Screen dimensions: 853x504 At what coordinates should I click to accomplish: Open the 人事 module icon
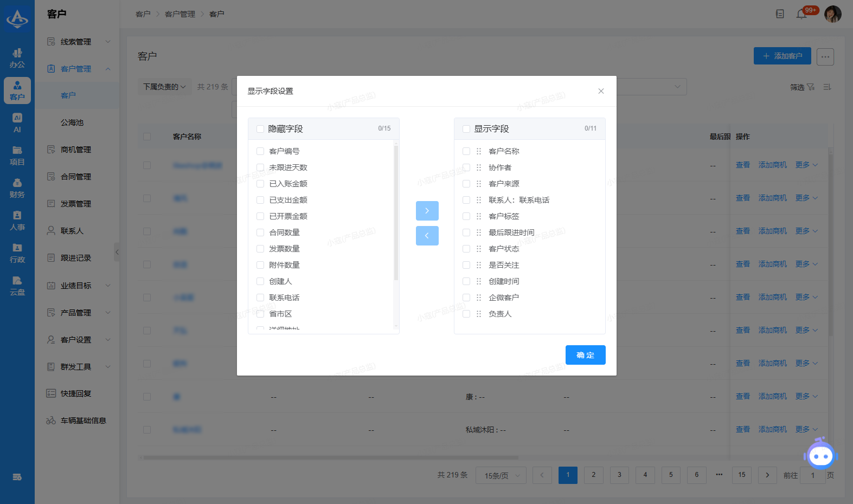(17, 221)
